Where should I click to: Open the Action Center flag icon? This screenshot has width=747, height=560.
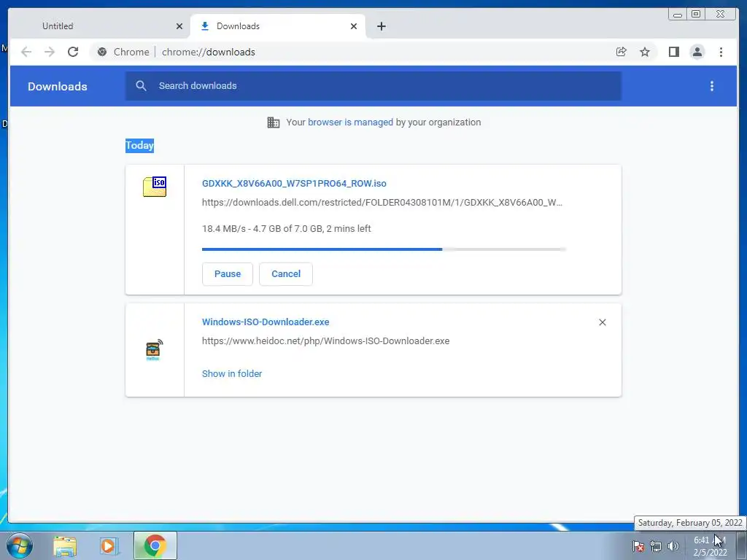[x=638, y=546]
